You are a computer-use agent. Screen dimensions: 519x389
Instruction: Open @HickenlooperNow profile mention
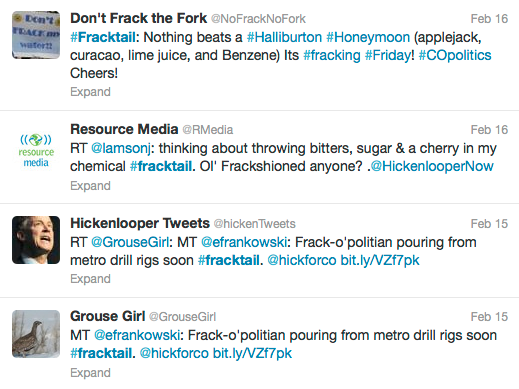tap(432, 166)
